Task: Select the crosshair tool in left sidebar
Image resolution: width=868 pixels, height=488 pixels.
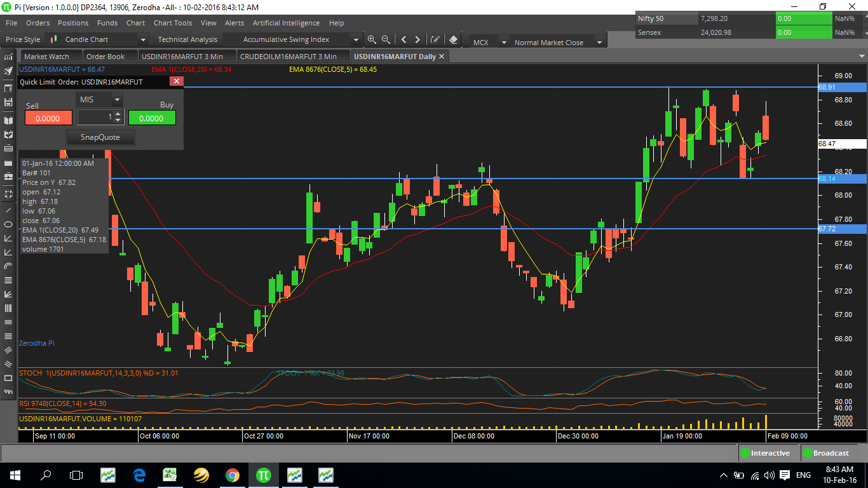Action: (8, 194)
